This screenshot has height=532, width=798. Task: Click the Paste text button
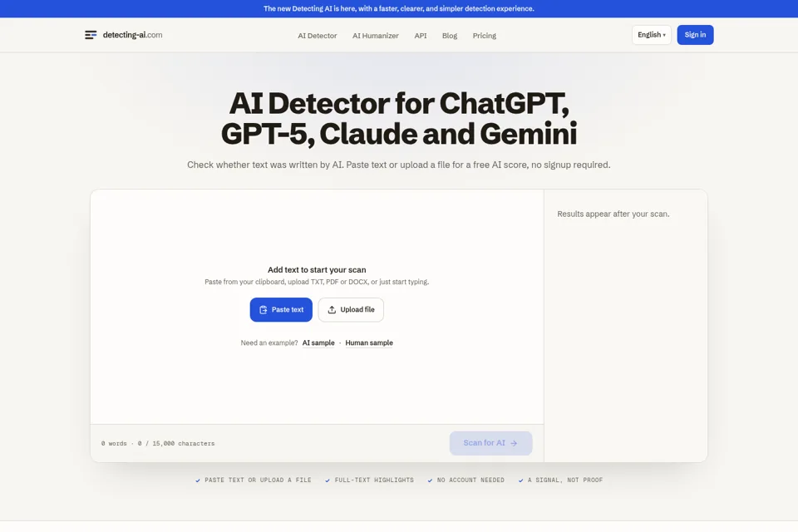pyautogui.click(x=281, y=309)
